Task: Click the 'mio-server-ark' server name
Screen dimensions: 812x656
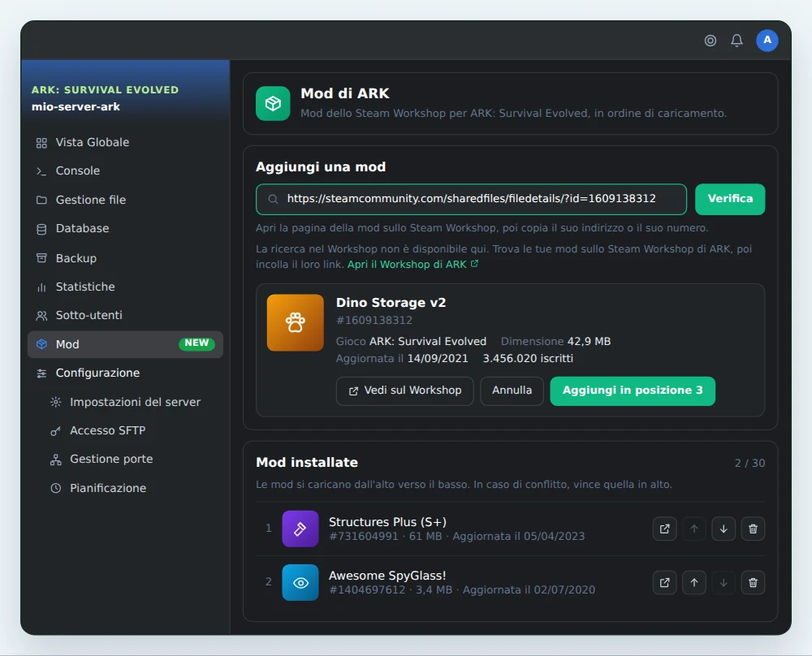Action: 76,106
